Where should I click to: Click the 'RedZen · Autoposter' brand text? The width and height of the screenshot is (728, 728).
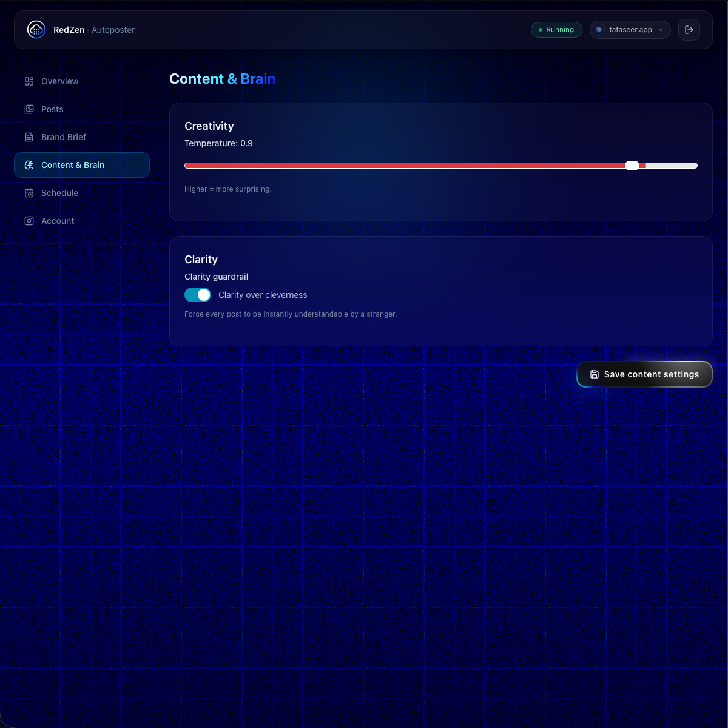(94, 30)
